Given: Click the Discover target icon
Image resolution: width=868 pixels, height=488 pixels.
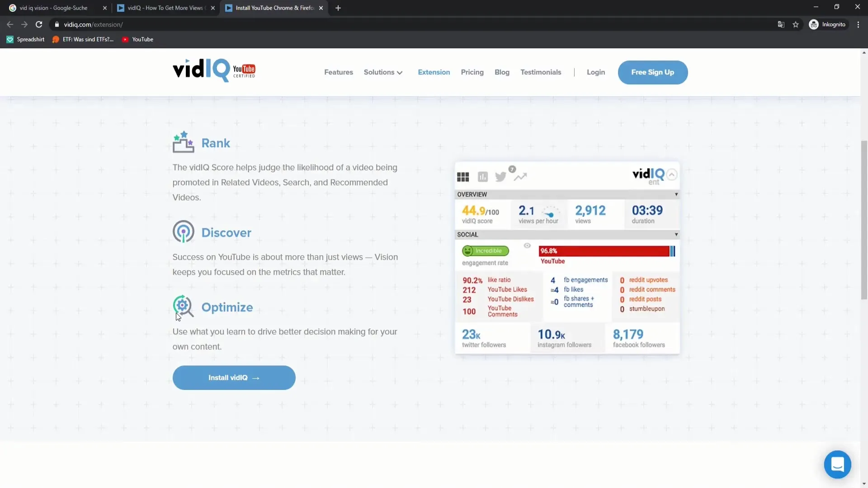Looking at the screenshot, I should pos(183,232).
